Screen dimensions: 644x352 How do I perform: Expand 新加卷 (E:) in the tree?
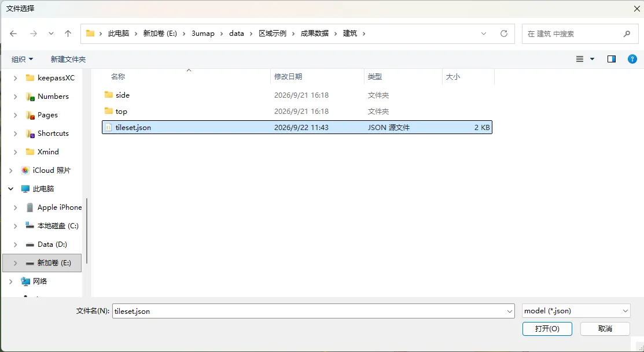click(15, 263)
